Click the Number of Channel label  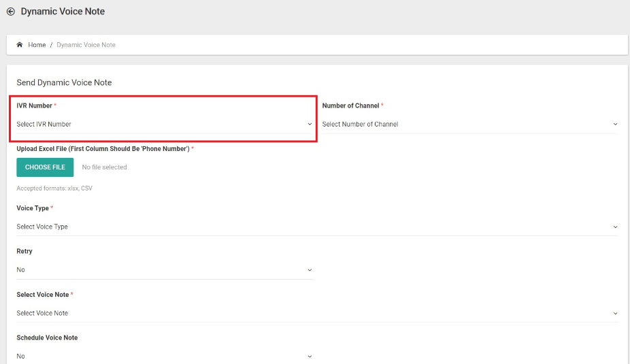point(351,105)
